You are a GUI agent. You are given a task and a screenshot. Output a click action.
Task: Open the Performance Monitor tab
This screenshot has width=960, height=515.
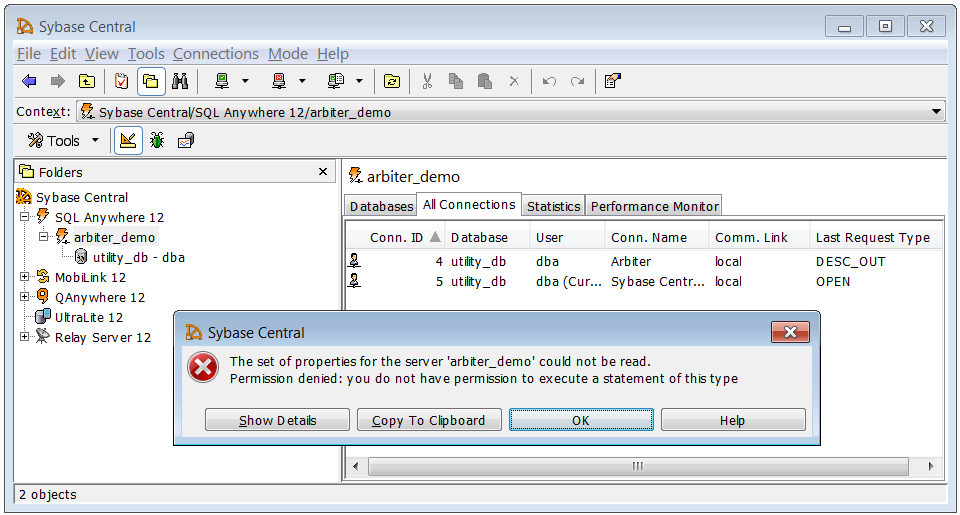pos(654,206)
